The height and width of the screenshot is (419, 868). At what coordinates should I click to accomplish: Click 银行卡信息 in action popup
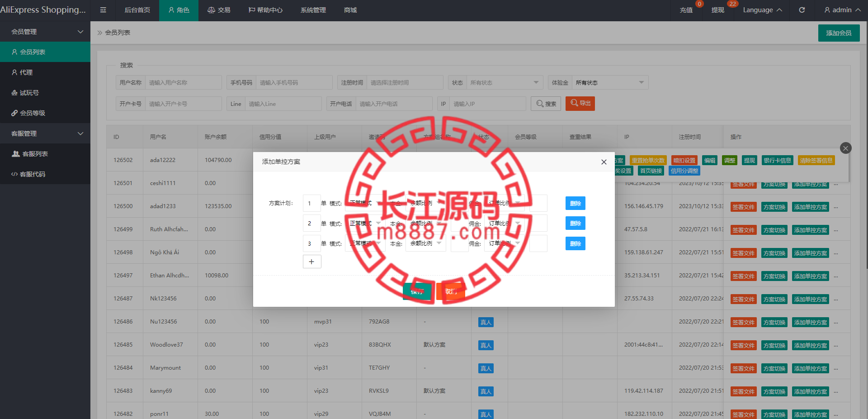pyautogui.click(x=777, y=161)
